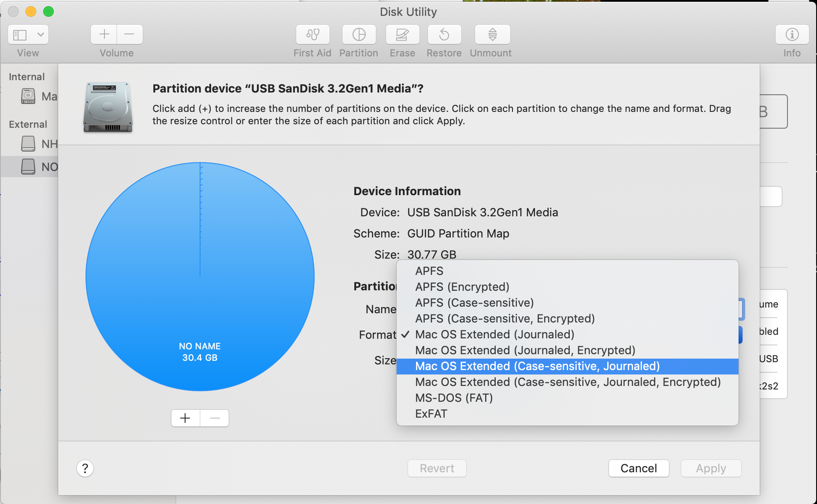Add a partition with the plus button under the pie chart
The height and width of the screenshot is (504, 817).
(186, 418)
